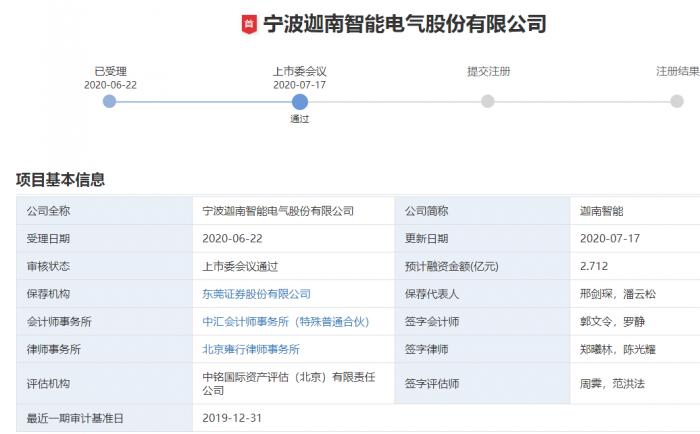
Task: Click the page title 宁波迦南智能电气股份有限公司
Action: tap(403, 25)
